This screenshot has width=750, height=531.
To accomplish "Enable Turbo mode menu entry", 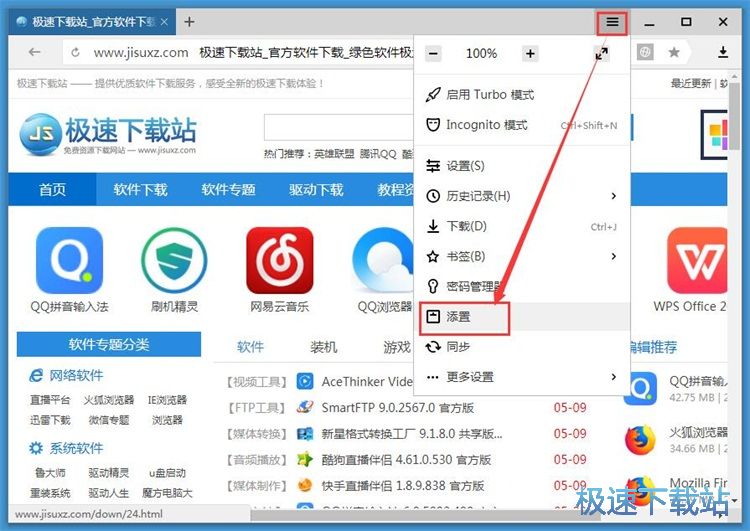I will (x=522, y=95).
